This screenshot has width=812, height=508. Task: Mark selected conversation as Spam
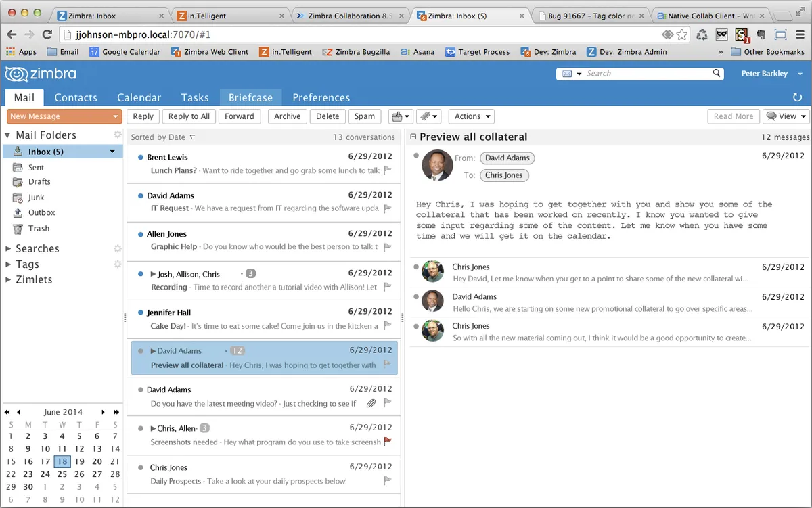point(365,116)
